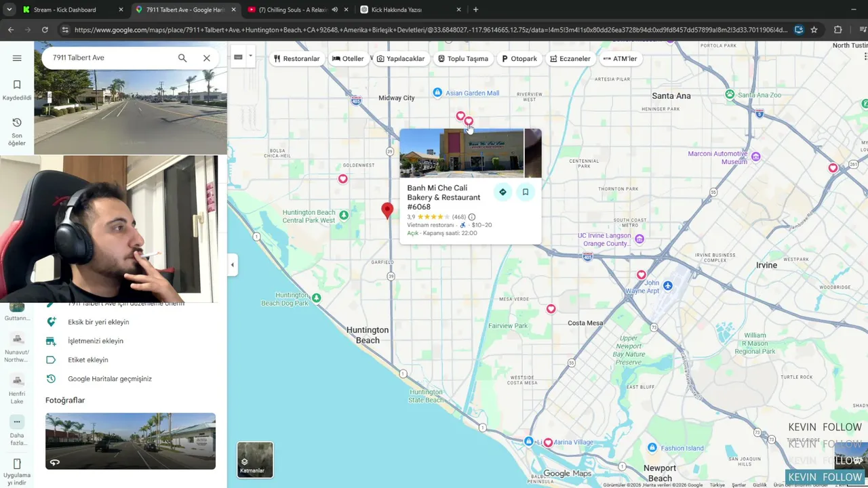Image resolution: width=868 pixels, height=488 pixels.
Task: Open the Fotoğraflar street view thumbnail
Action: 130,441
